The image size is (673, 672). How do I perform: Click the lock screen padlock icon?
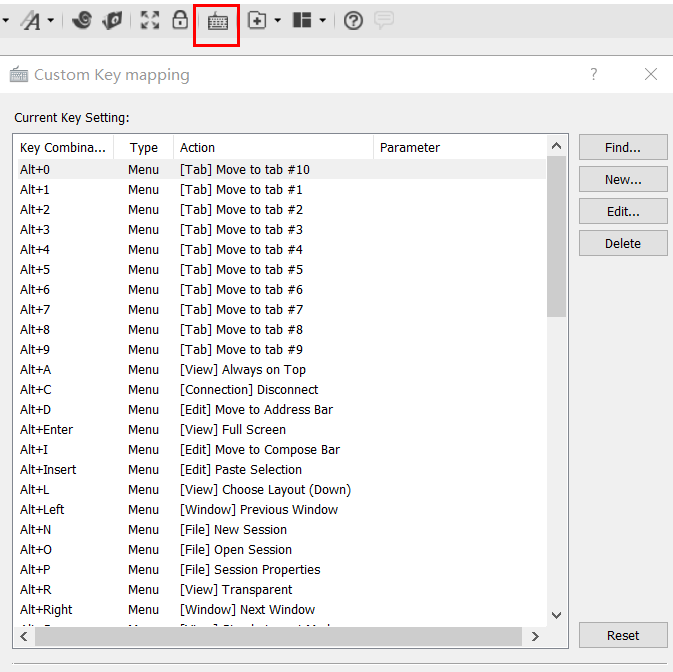[180, 20]
